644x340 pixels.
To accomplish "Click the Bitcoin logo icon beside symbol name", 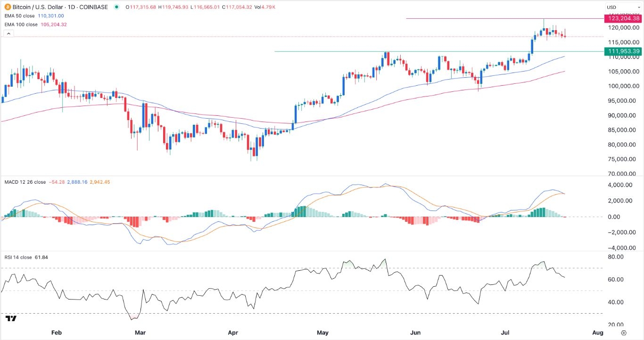I will pyautogui.click(x=7, y=7).
